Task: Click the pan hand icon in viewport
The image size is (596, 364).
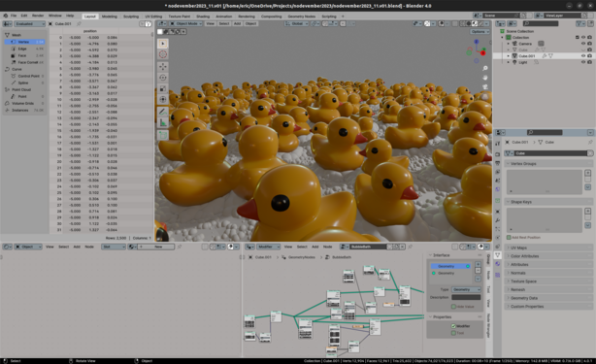Action: tap(485, 78)
